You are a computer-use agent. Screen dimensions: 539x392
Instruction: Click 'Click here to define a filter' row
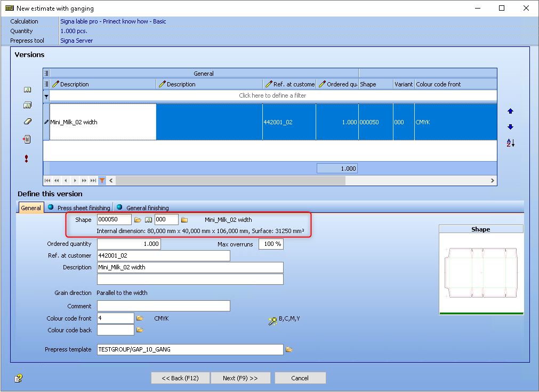[x=272, y=95]
